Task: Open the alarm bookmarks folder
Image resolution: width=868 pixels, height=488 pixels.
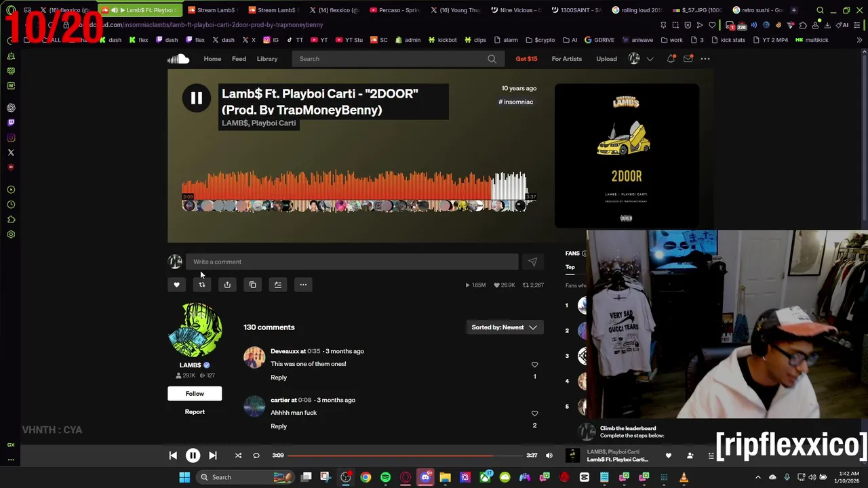Action: click(x=506, y=40)
